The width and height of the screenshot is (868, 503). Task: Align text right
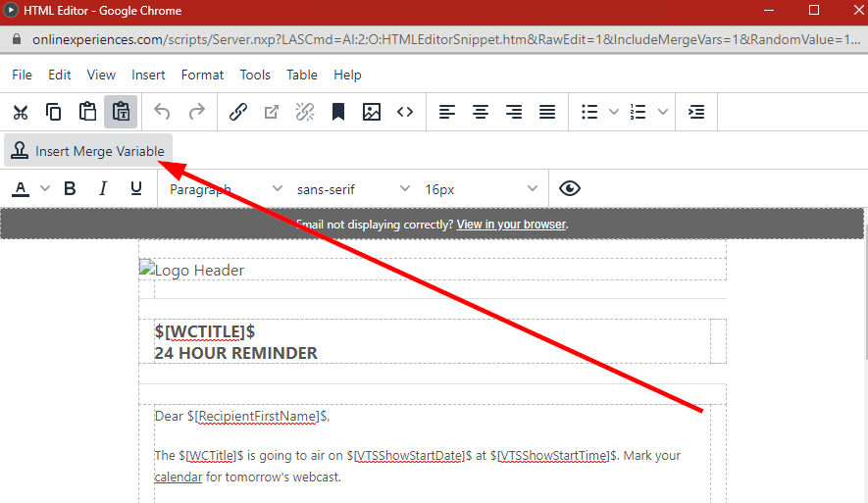pyautogui.click(x=514, y=113)
